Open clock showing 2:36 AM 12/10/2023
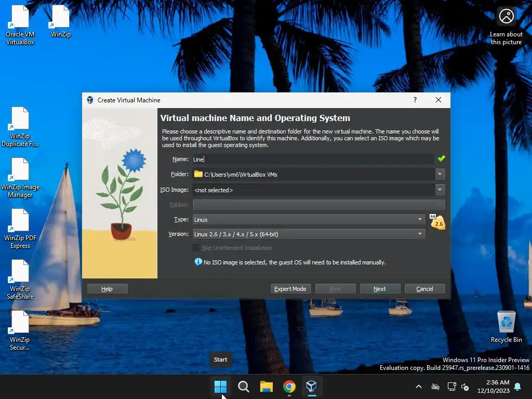 coord(494,387)
